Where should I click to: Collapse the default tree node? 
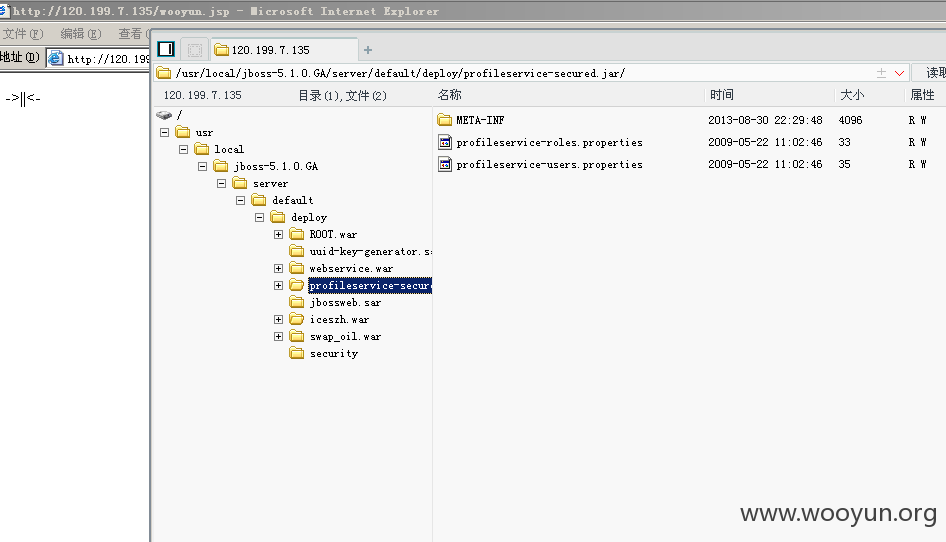(x=240, y=200)
